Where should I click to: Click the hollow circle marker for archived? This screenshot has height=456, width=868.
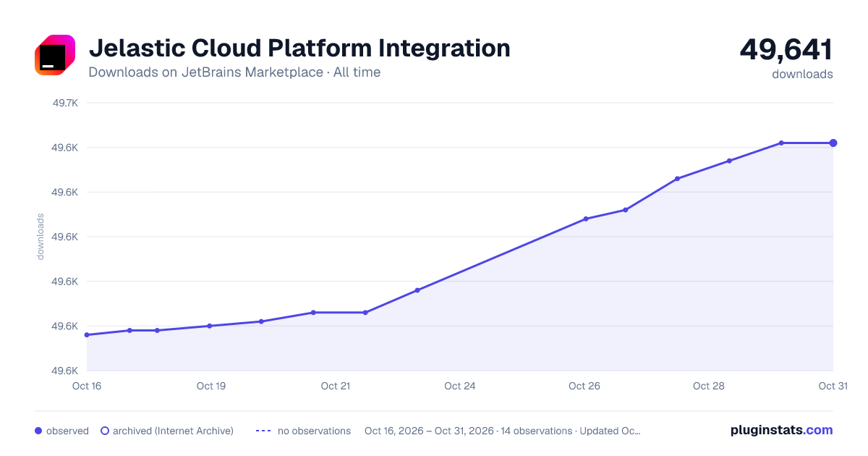tap(104, 431)
